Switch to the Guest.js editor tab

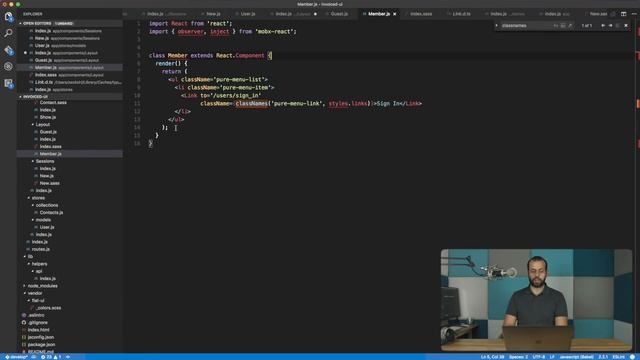[x=339, y=14]
